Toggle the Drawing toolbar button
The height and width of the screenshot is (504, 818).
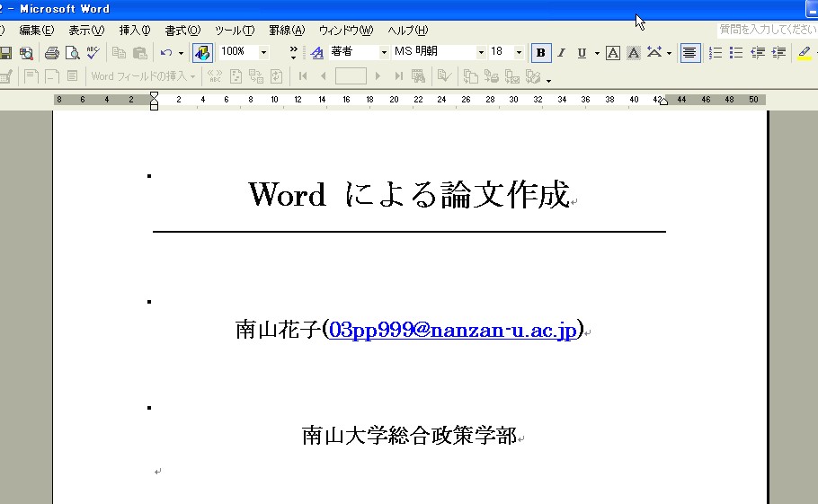pyautogui.click(x=202, y=53)
